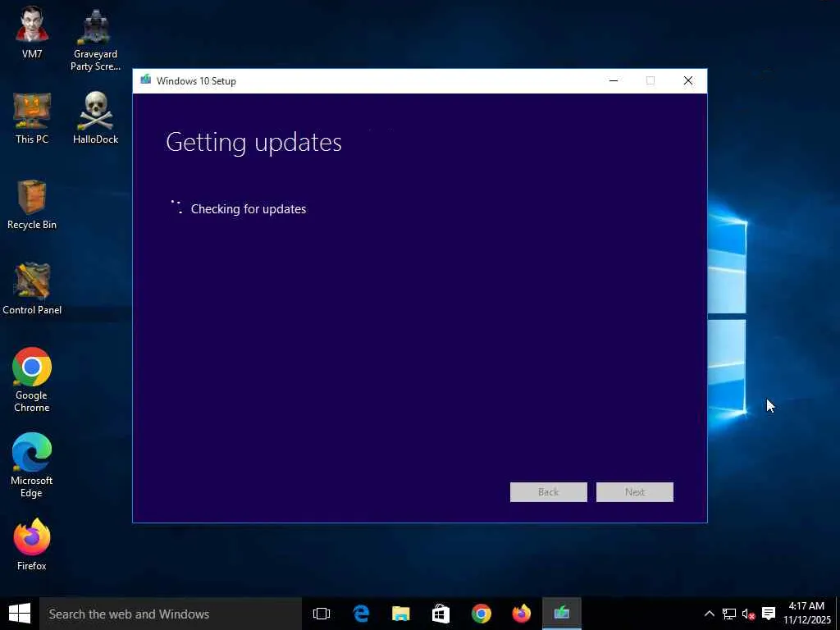Screen dimensions: 840x630
Task: Close the Windows 10 Setup window
Action: pos(688,81)
